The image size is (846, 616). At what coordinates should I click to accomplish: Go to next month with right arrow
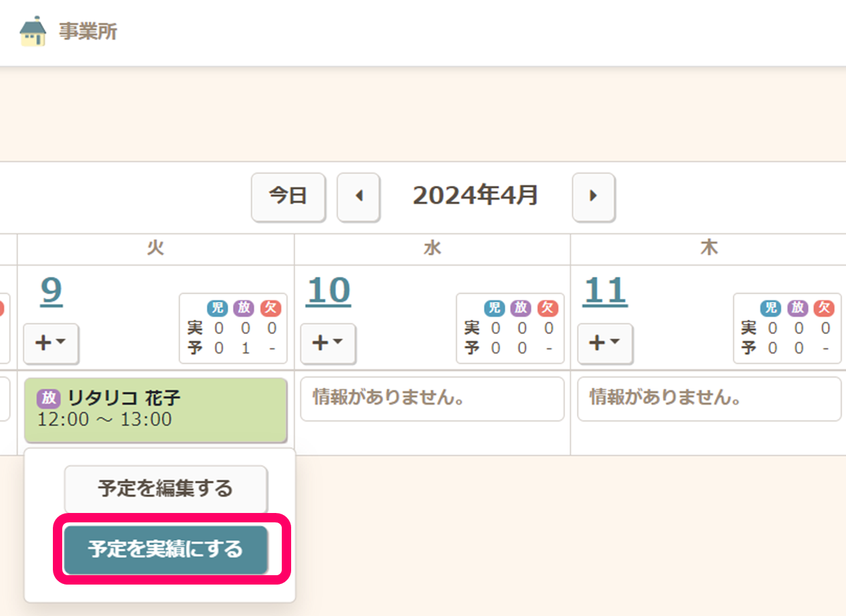tap(593, 196)
